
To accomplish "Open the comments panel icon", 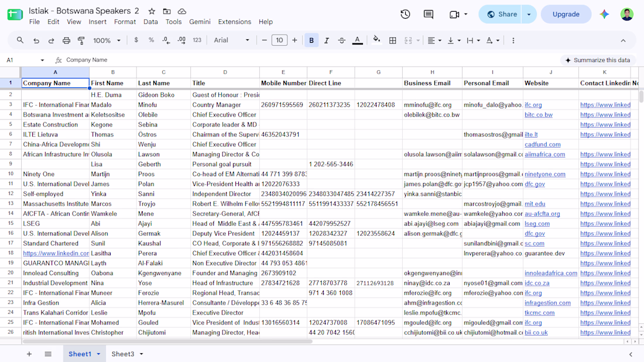I will coord(429,15).
